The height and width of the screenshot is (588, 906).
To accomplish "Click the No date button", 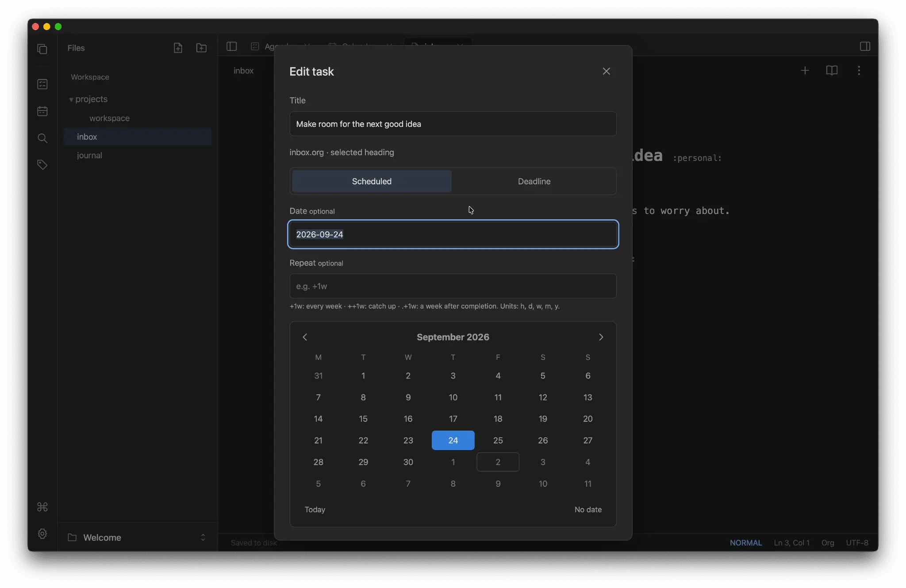I will (588, 509).
